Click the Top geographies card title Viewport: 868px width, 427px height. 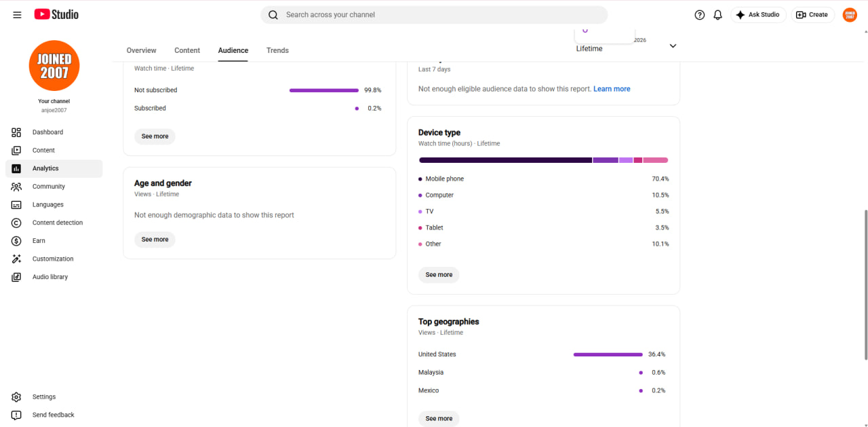449,322
